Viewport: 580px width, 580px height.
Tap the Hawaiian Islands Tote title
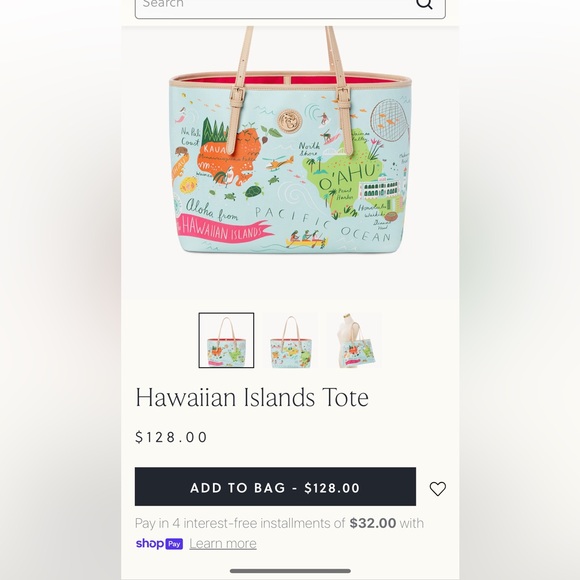point(252,398)
